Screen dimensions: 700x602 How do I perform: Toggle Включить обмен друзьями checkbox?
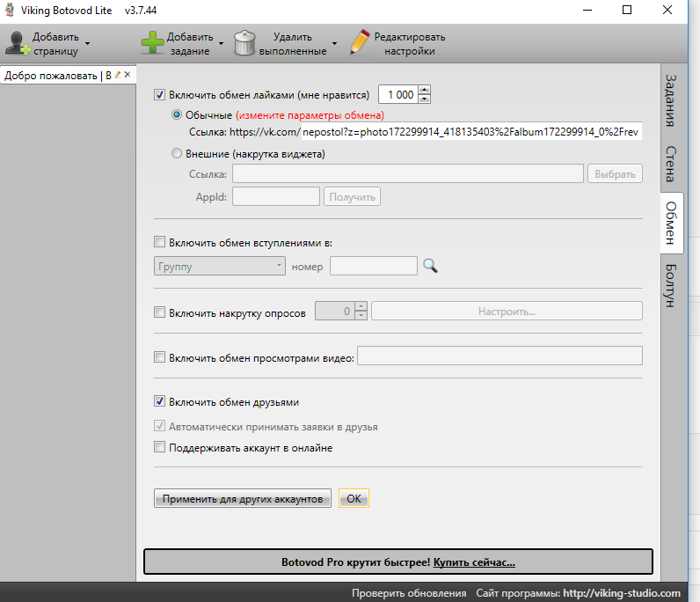pos(159,401)
